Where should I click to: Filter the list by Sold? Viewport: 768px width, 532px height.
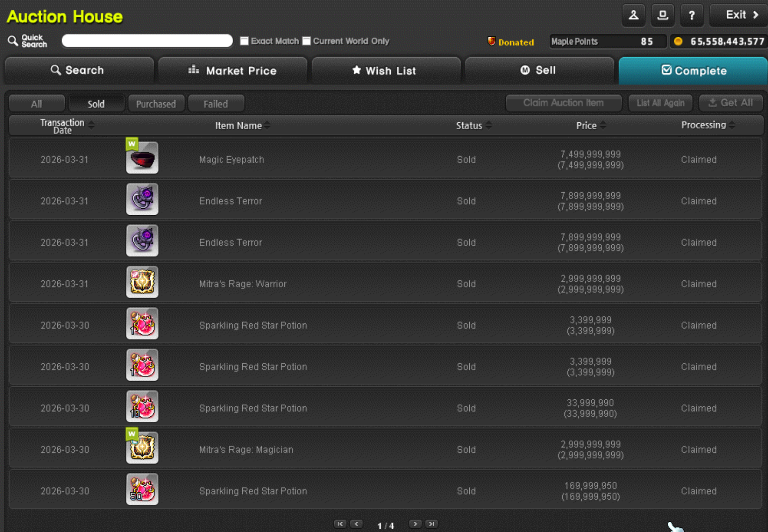96,104
